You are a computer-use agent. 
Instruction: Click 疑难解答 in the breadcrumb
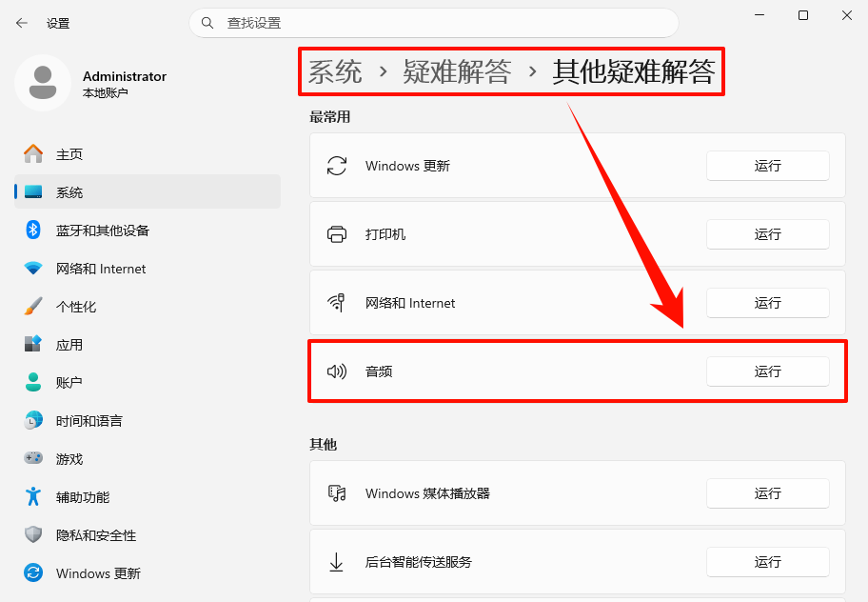457,72
